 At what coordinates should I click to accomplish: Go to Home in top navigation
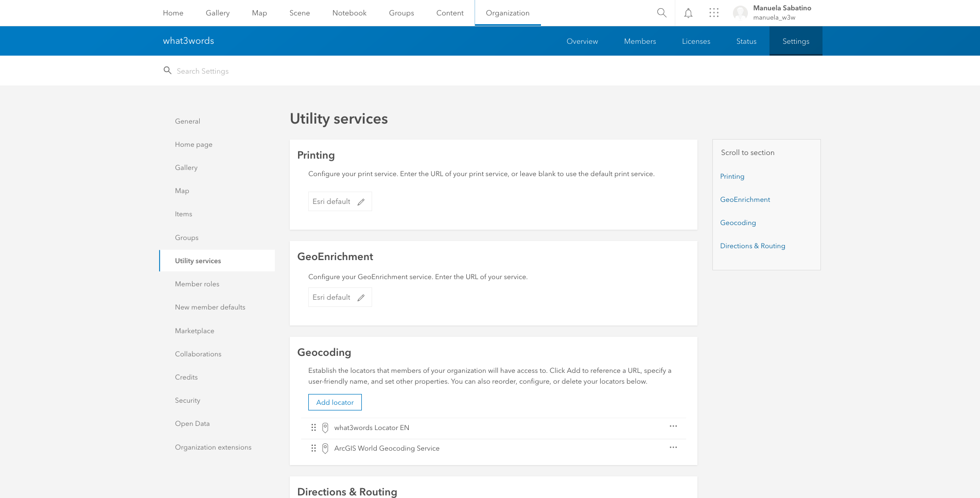173,13
